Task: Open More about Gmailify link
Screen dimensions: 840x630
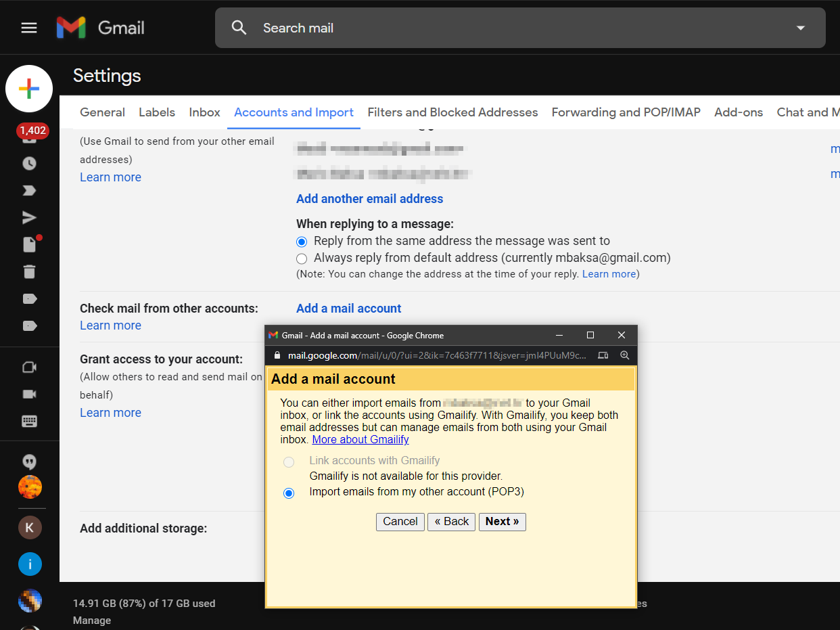Action: coord(360,439)
